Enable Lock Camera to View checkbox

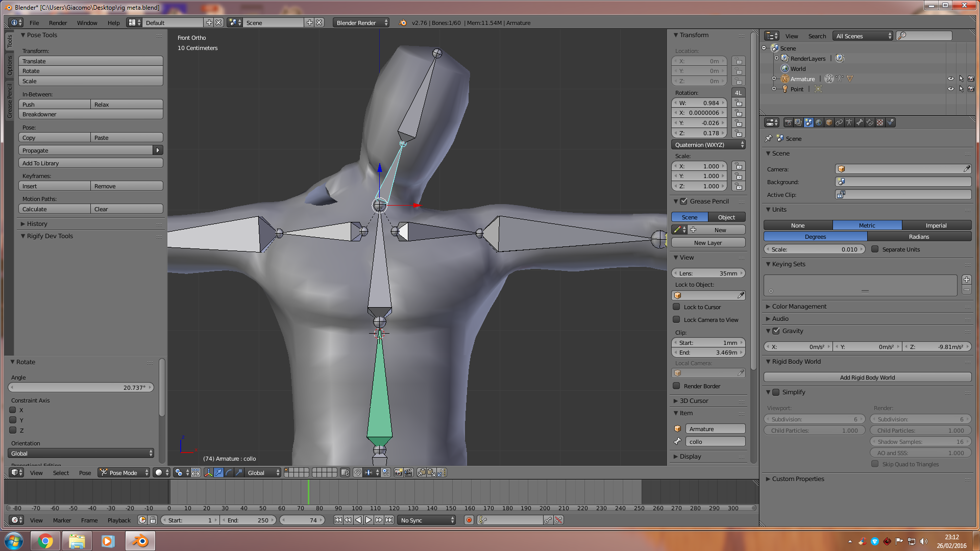676,320
